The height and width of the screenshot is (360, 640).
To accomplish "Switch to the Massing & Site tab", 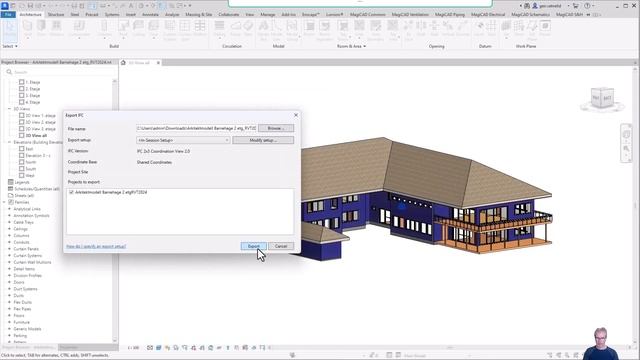I will click(198, 15).
